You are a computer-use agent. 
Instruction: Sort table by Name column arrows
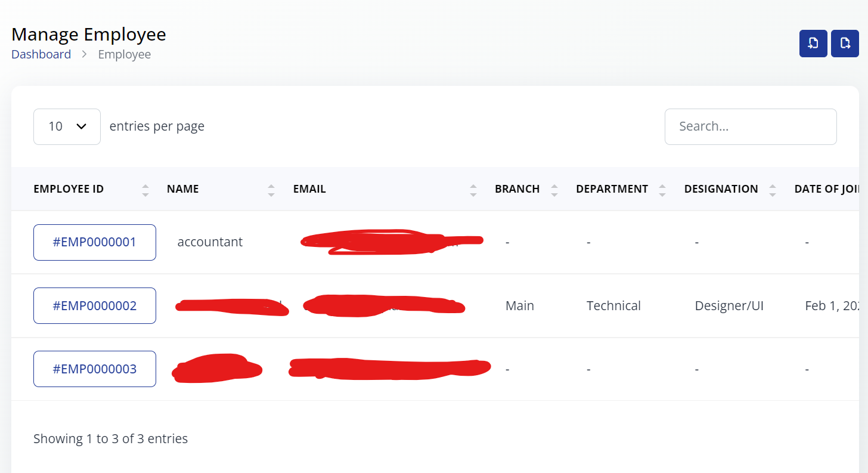tap(271, 190)
